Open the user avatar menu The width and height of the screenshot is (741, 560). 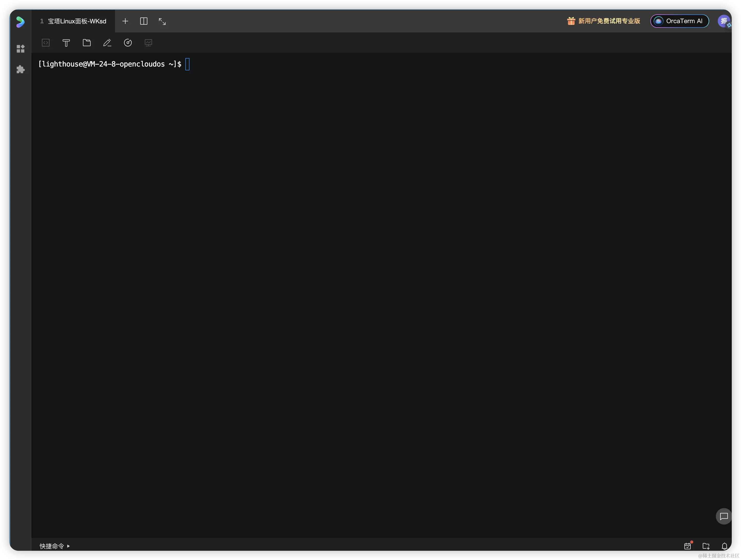724,21
